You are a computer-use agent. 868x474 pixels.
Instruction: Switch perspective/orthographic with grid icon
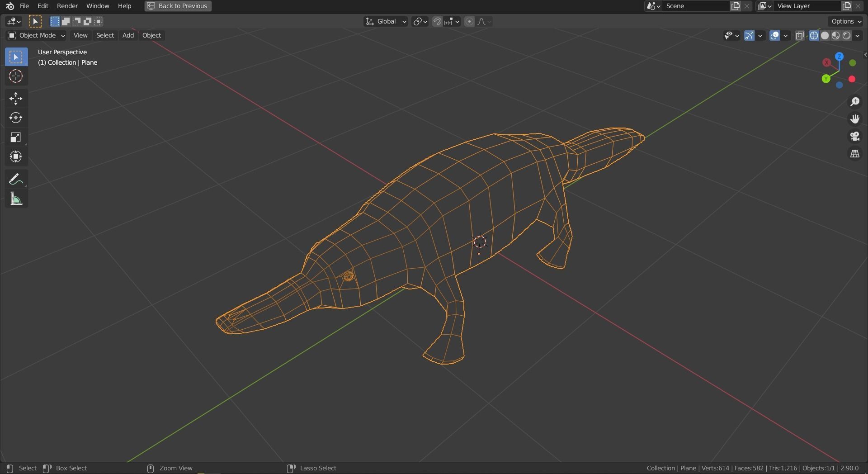(854, 154)
